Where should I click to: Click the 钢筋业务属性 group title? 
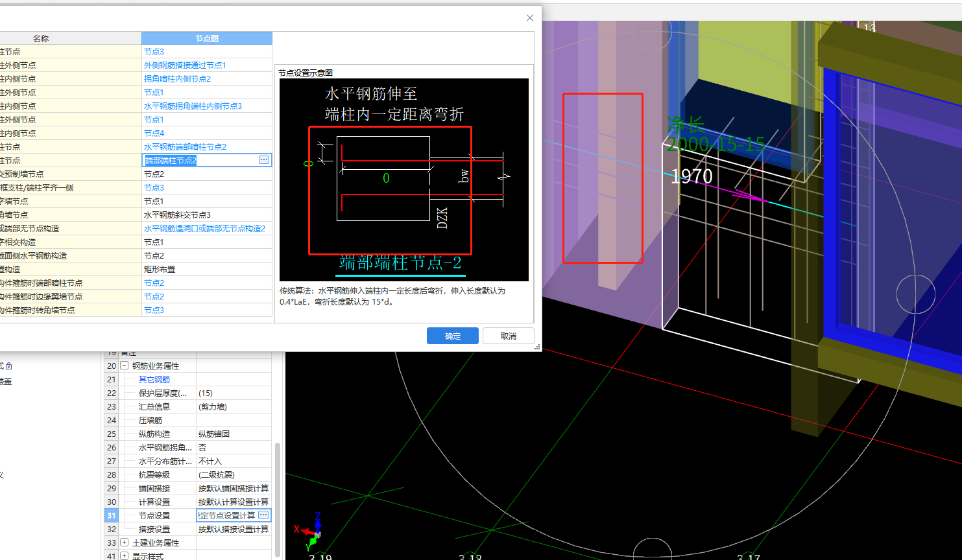coord(156,366)
